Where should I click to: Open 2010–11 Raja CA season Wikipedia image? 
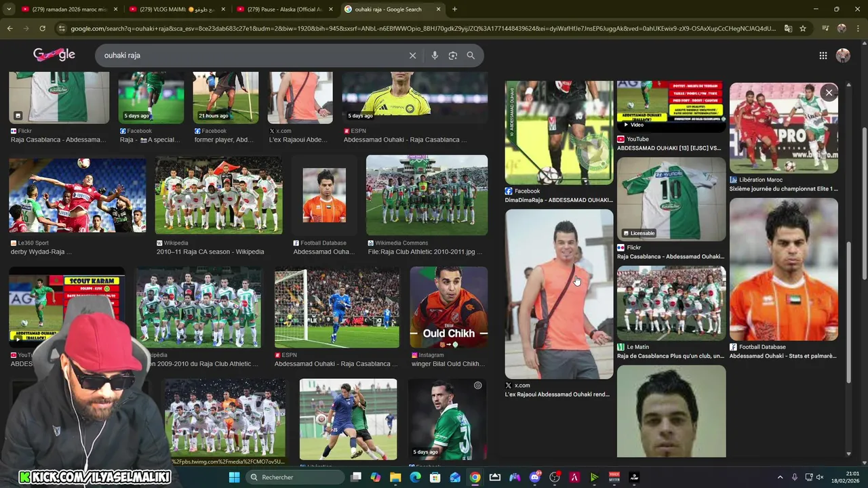[218, 195]
